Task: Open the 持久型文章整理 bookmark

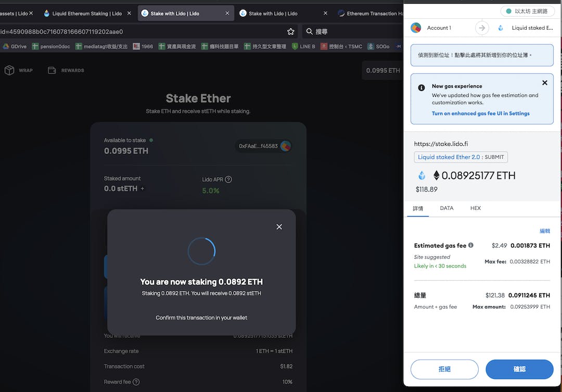Action: point(265,46)
